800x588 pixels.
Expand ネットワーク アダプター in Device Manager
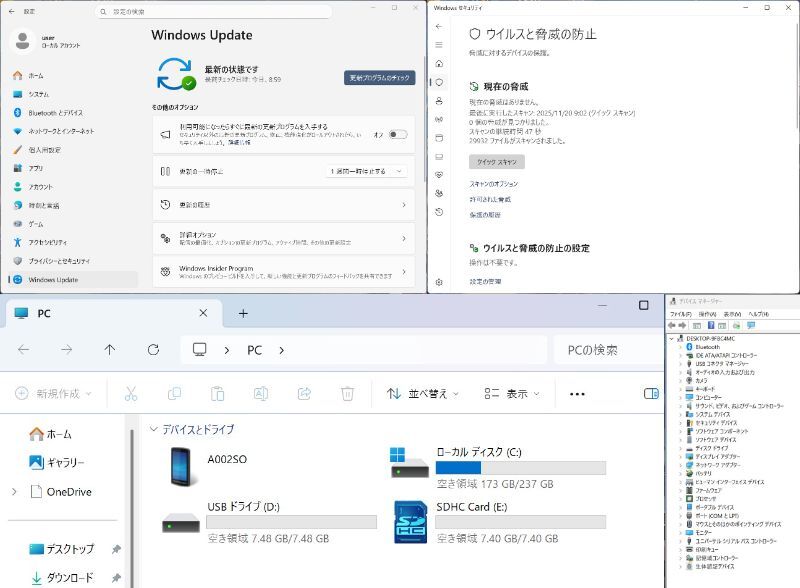681,465
